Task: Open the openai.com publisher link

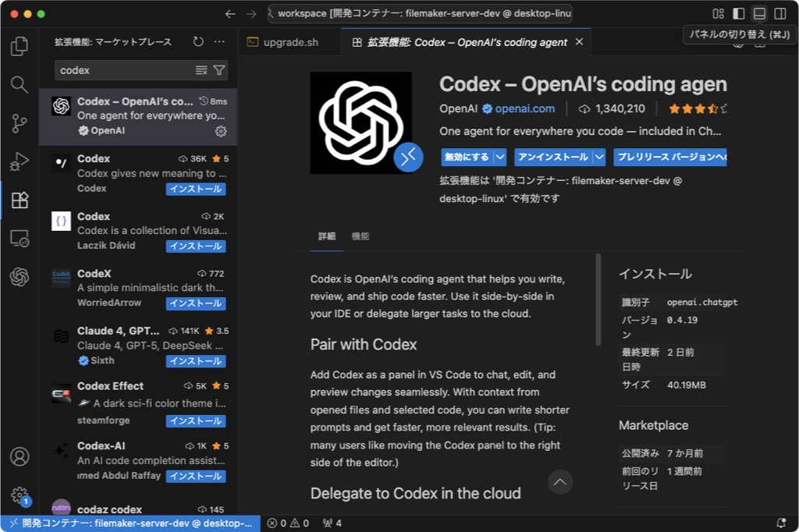Action: (524, 109)
